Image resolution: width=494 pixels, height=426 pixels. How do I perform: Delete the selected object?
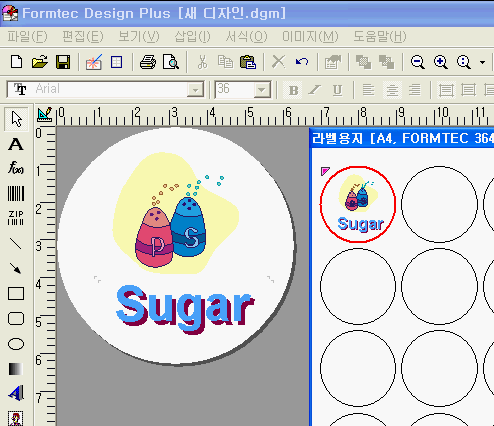click(x=278, y=62)
